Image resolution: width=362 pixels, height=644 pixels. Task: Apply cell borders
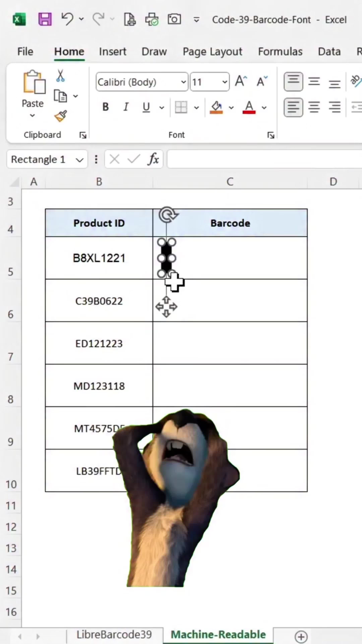(181, 107)
